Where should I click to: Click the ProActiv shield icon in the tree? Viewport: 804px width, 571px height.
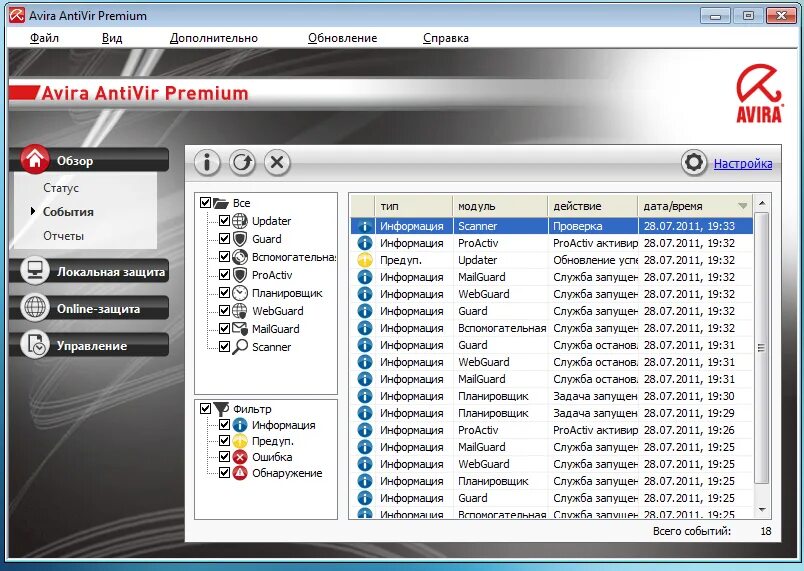click(x=239, y=275)
